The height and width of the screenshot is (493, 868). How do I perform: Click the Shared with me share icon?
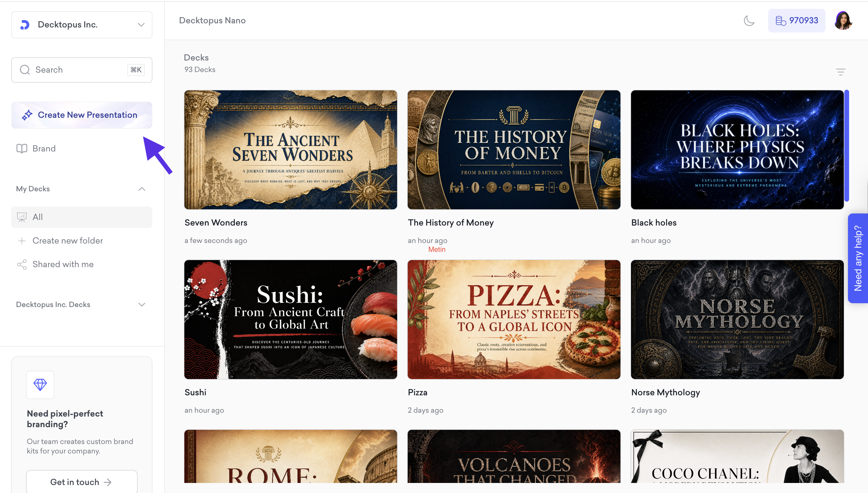pyautogui.click(x=22, y=265)
